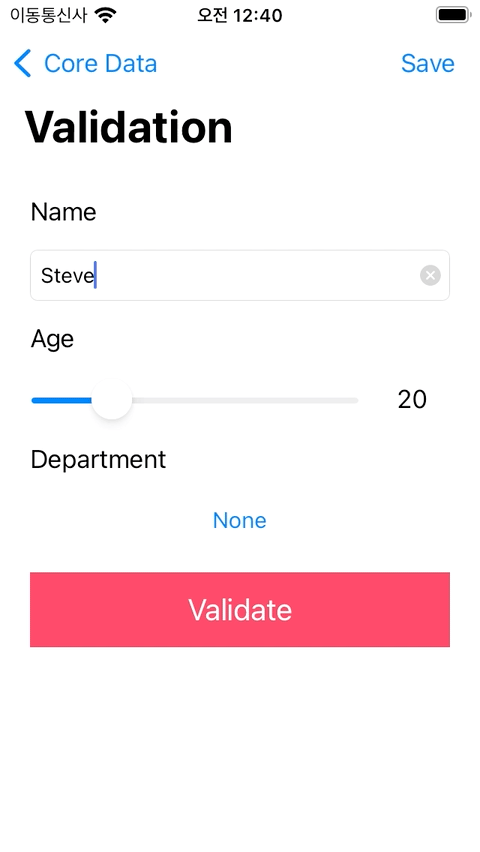Tap the status bar clock
The image size is (480, 852).
240,15
